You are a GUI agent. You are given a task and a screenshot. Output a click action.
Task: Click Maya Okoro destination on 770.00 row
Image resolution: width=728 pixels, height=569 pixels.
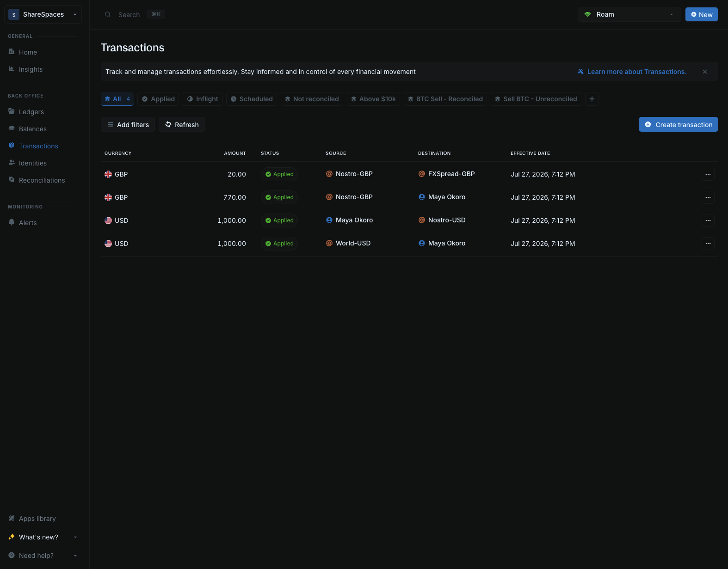click(x=442, y=197)
